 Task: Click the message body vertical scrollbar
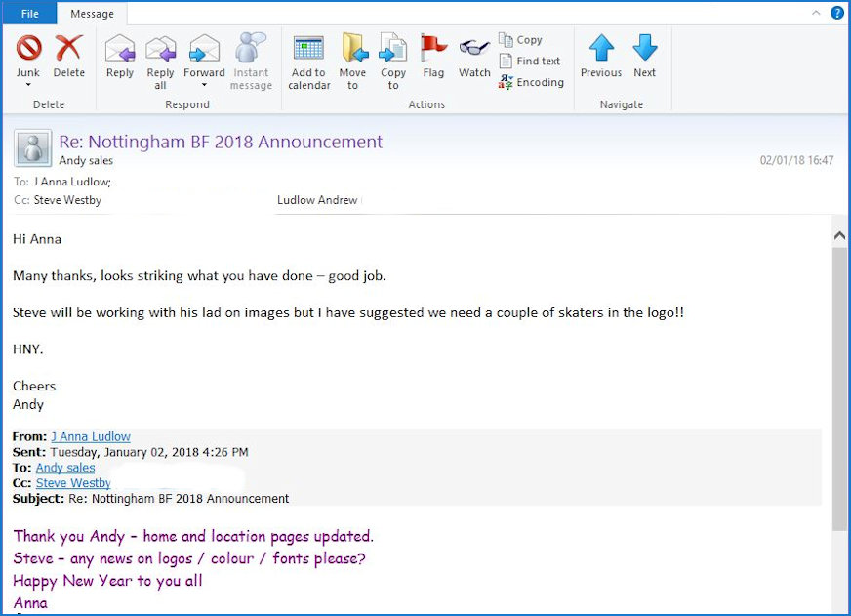click(x=839, y=390)
